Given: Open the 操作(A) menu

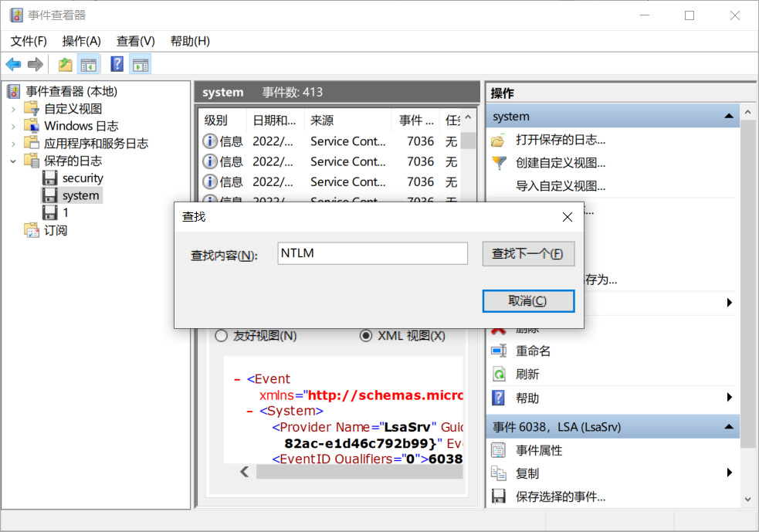Looking at the screenshot, I should click(81, 41).
